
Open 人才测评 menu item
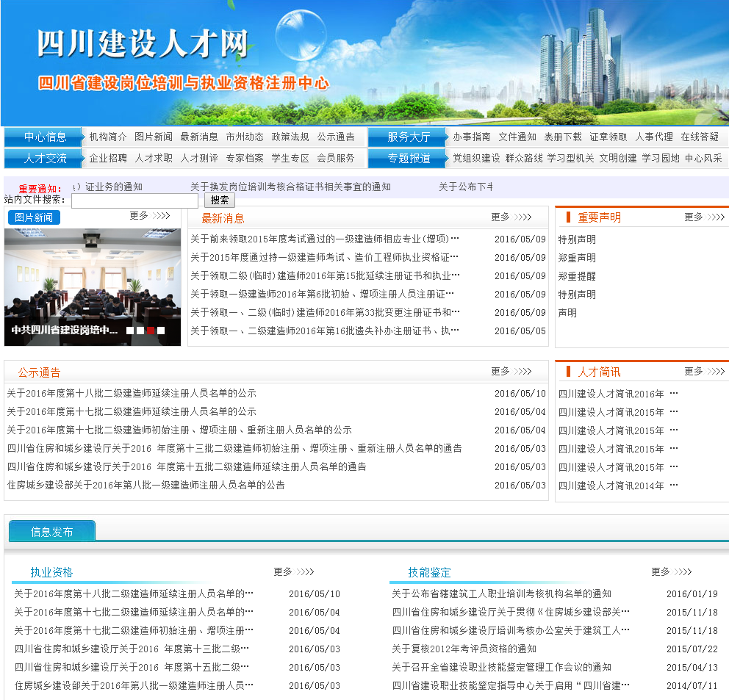(199, 158)
